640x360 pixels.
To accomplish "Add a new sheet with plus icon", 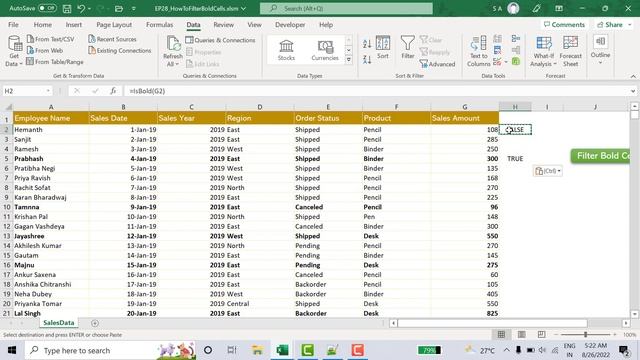I will point(95,323).
